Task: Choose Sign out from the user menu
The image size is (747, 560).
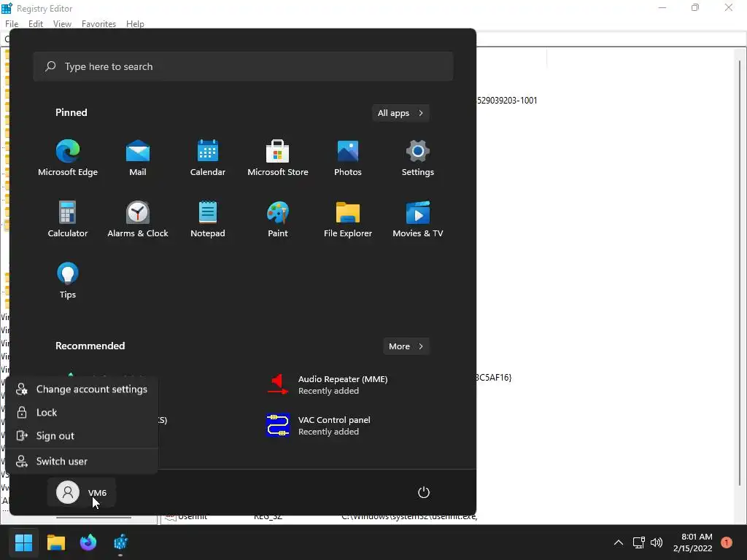Action: (82, 436)
